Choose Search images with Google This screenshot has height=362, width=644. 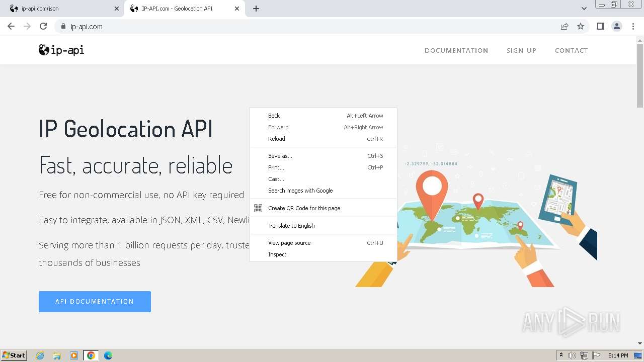tap(323, 191)
